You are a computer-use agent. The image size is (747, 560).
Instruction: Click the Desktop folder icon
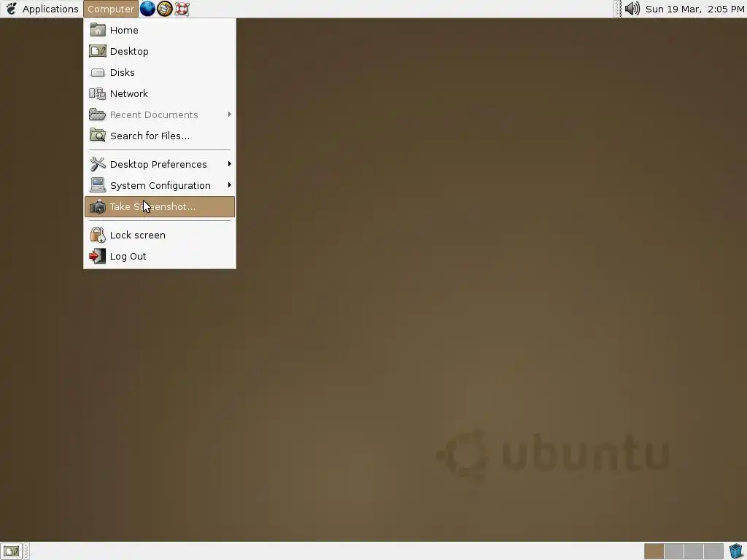98,51
